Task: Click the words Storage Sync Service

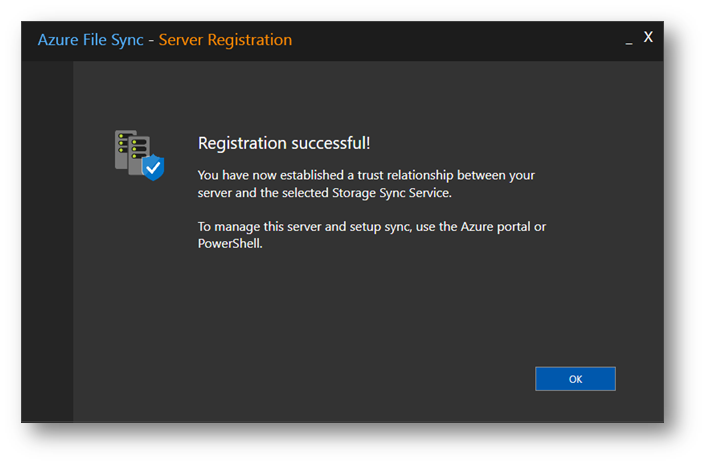Action: pos(391,193)
